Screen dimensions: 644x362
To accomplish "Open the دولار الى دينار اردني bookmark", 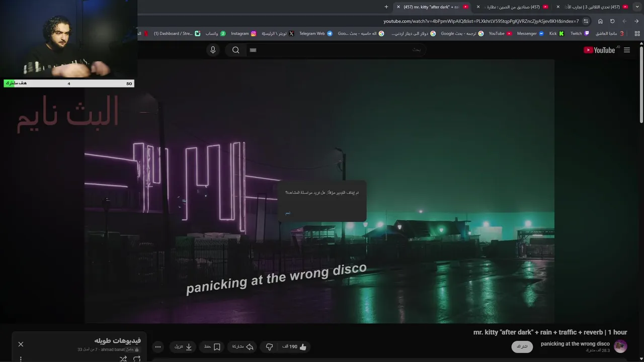I will [414, 34].
